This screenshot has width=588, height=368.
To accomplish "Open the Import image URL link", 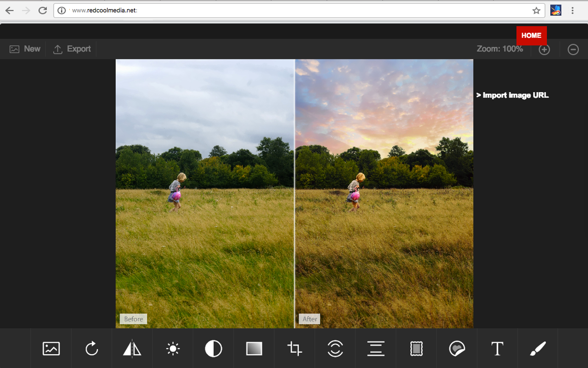I will (513, 95).
